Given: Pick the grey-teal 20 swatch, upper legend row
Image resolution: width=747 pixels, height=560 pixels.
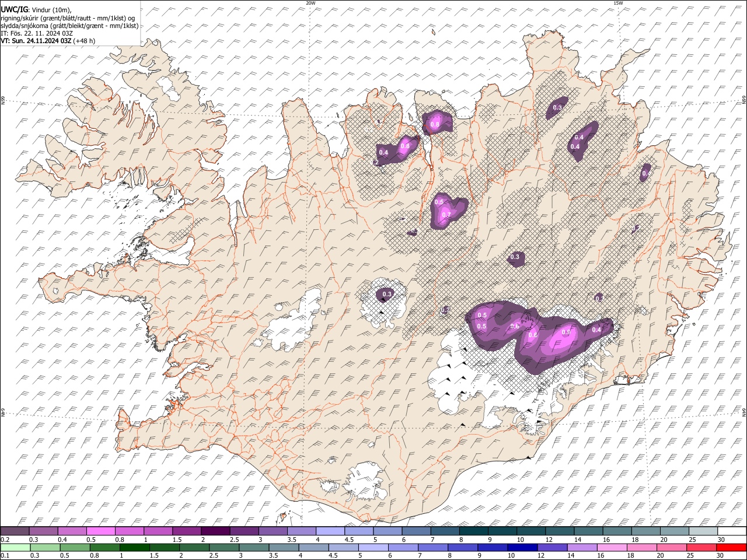Looking at the screenshot, I should coord(675,531).
